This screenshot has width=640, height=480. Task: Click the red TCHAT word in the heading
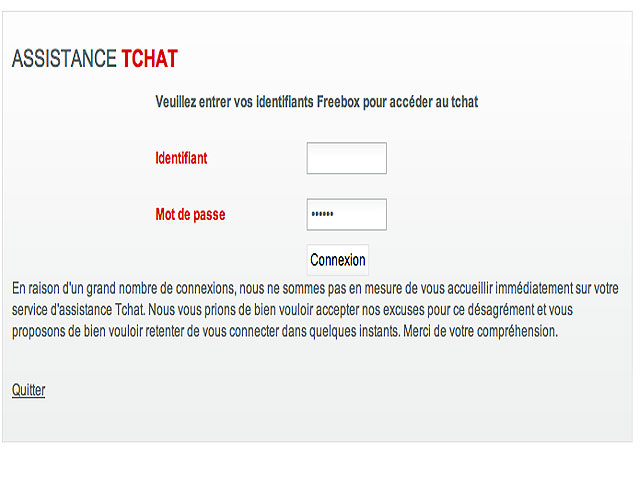pyautogui.click(x=149, y=59)
